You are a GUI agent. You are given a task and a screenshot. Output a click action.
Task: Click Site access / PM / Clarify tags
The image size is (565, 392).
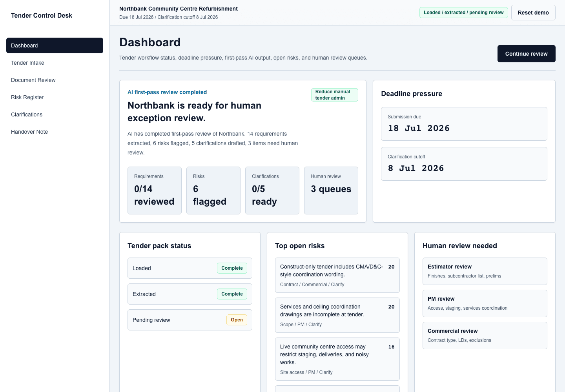click(x=306, y=372)
